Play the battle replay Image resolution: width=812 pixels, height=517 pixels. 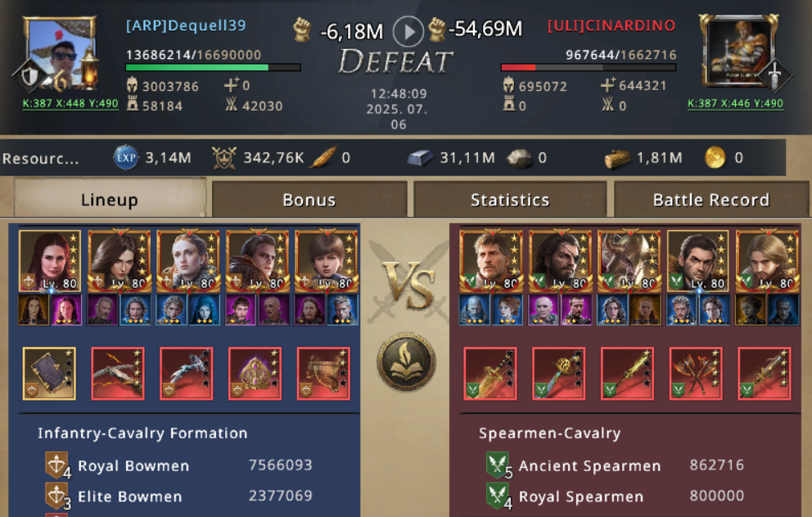pyautogui.click(x=408, y=32)
